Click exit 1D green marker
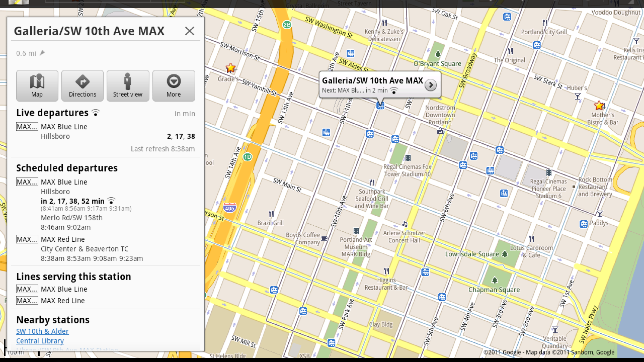Image resolution: width=644 pixels, height=362 pixels. point(247,157)
